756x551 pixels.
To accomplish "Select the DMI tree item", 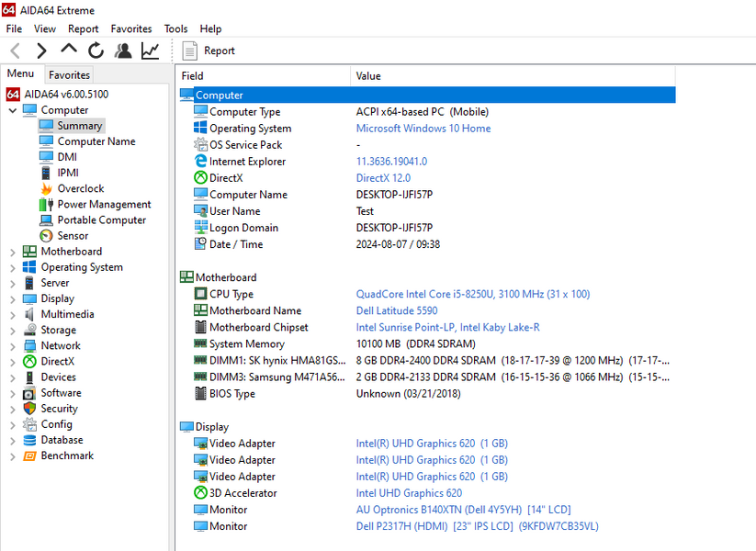I will [67, 157].
